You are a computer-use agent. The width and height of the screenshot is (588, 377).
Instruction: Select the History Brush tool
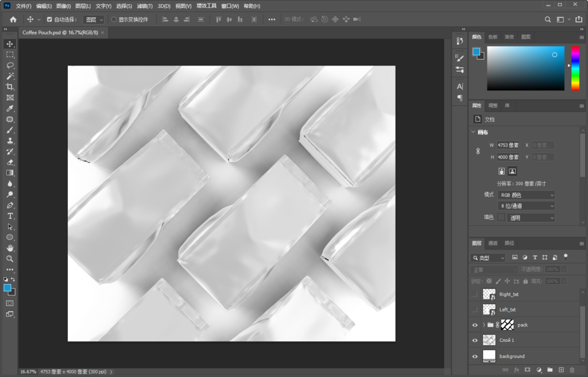point(10,151)
